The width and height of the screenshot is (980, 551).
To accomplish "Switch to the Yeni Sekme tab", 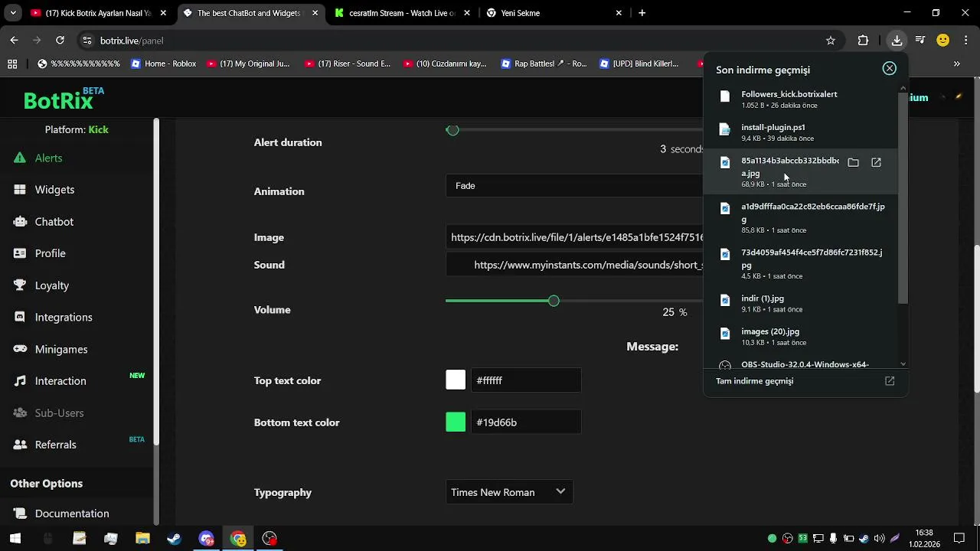I will tap(555, 13).
